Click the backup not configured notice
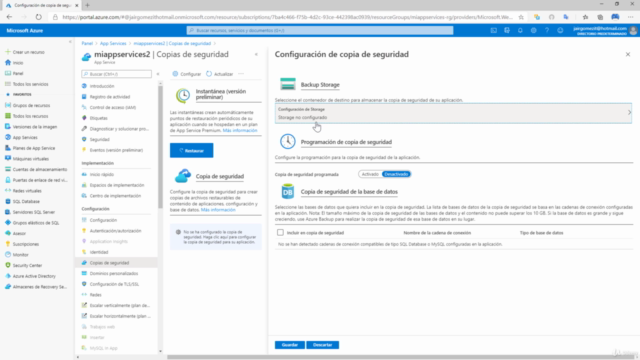This screenshot has width=640, height=360. pos(216,237)
